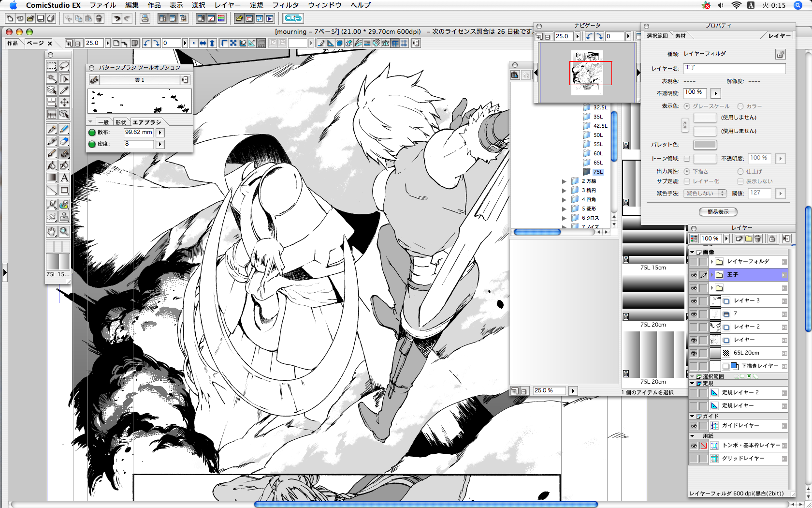Viewport: 812px width, 508px height.
Task: Click the volume icon in menu bar
Action: [721, 5]
